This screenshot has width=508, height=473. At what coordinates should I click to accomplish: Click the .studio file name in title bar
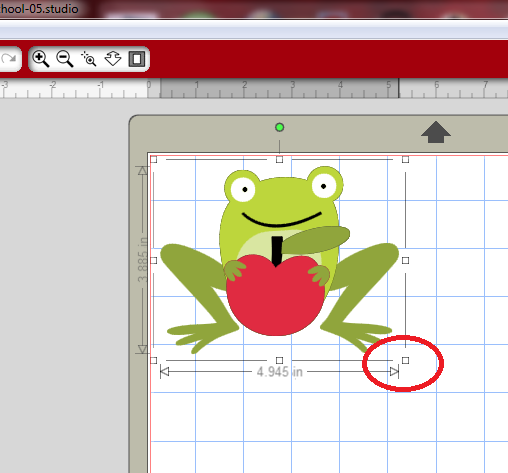(x=39, y=8)
